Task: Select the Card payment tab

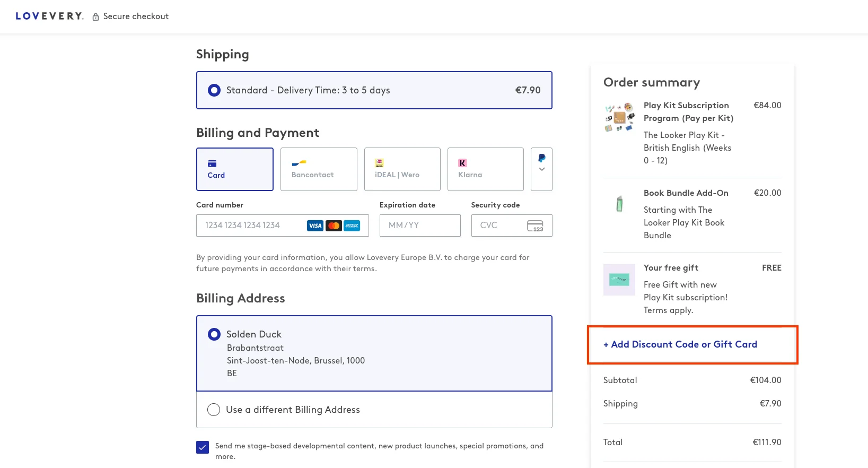Action: pyautogui.click(x=235, y=169)
